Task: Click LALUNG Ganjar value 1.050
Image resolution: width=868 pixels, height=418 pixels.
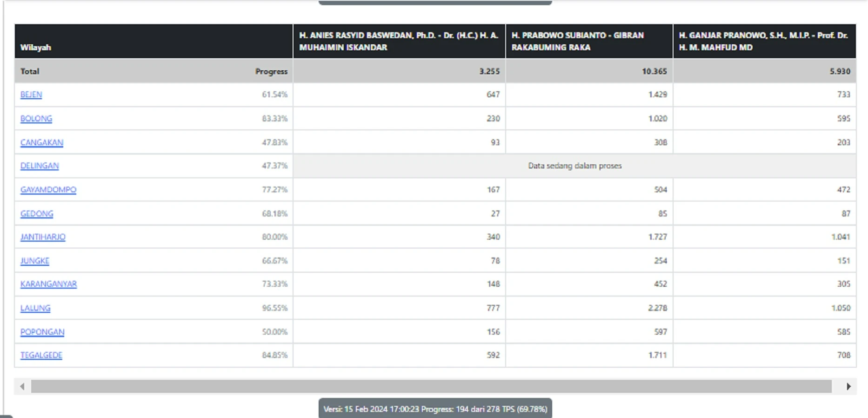Action: (x=841, y=308)
